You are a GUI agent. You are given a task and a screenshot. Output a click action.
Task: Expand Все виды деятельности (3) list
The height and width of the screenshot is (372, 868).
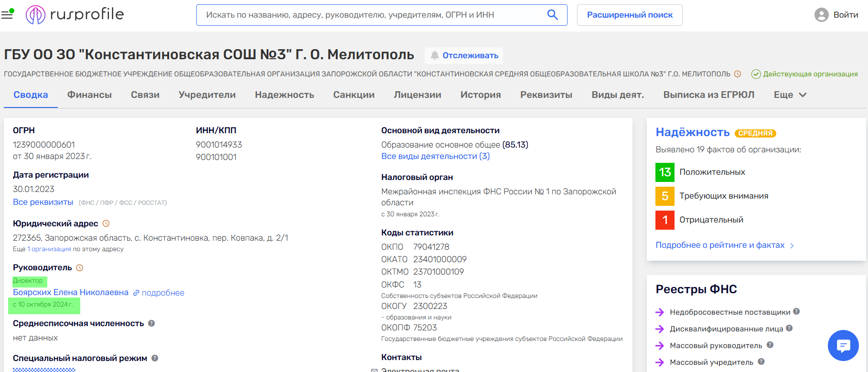coord(435,156)
